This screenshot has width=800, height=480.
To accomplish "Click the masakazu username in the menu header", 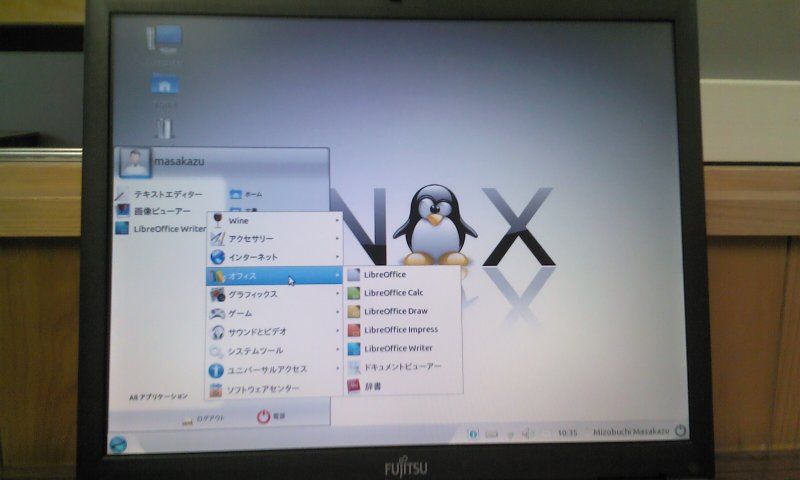I will 179,162.
